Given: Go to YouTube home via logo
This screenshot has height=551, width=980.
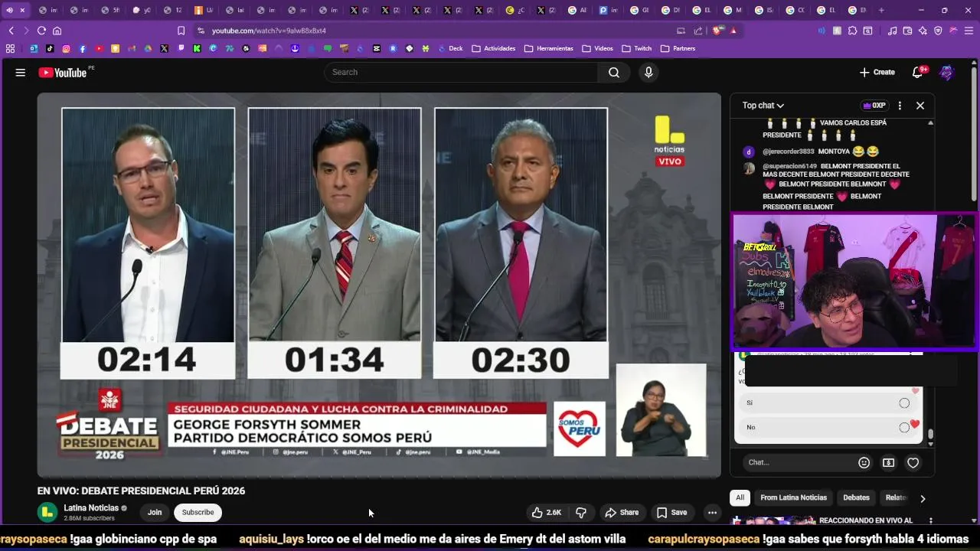Looking at the screenshot, I should (63, 72).
